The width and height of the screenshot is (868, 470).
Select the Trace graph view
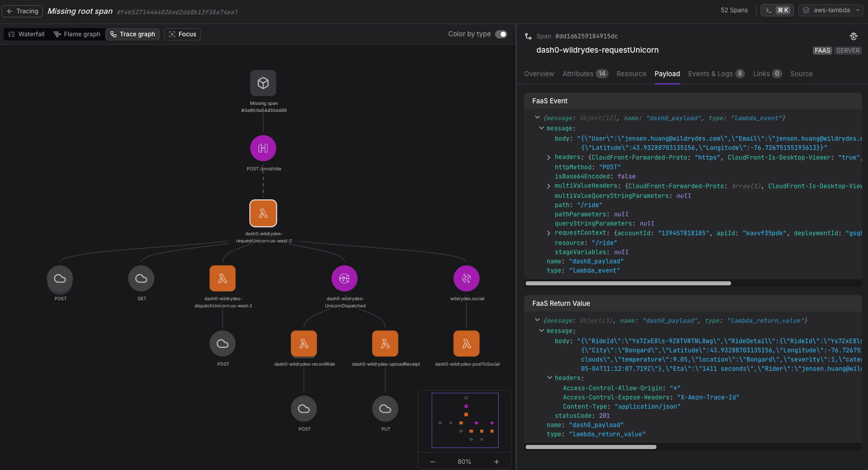coord(133,34)
